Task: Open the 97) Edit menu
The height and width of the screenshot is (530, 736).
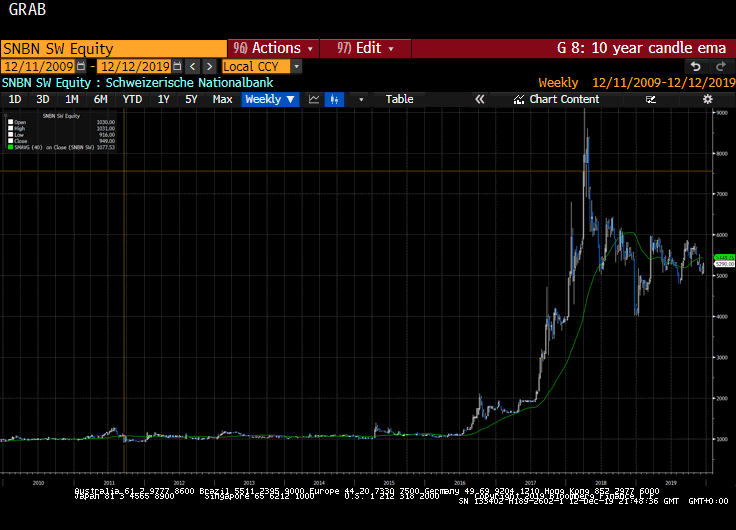Action: coord(365,48)
